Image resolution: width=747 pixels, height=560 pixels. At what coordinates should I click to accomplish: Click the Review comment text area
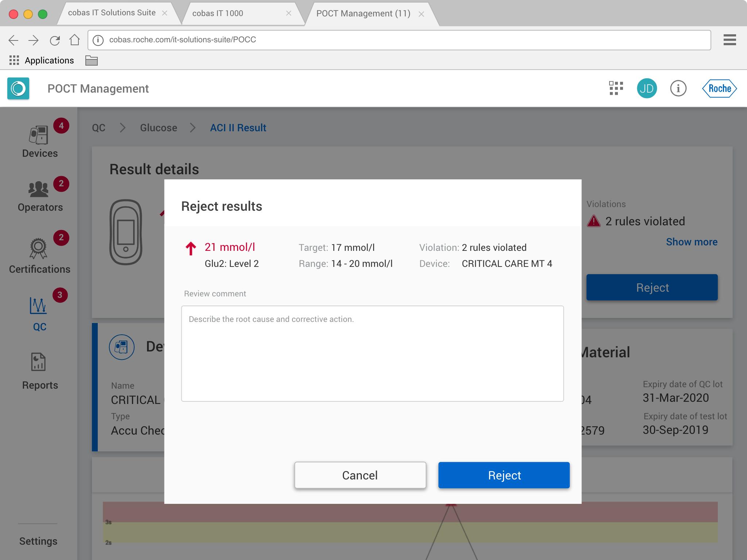(x=372, y=353)
